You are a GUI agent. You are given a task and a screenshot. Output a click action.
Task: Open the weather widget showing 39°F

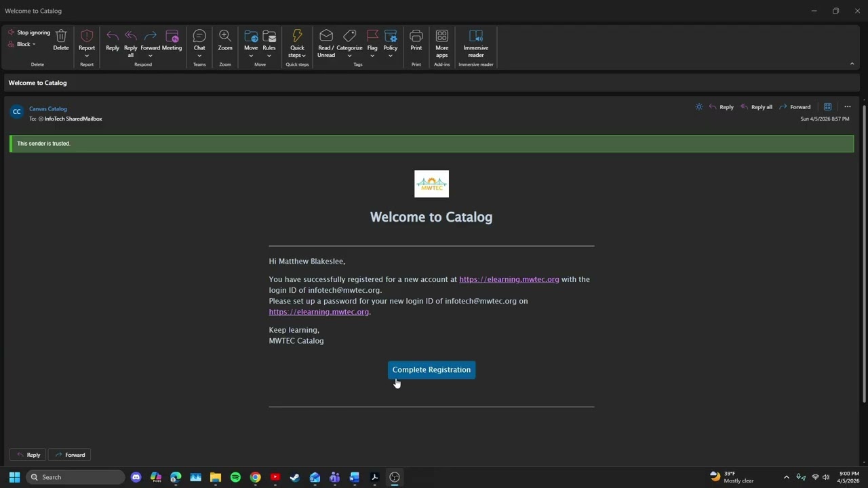[x=732, y=477]
